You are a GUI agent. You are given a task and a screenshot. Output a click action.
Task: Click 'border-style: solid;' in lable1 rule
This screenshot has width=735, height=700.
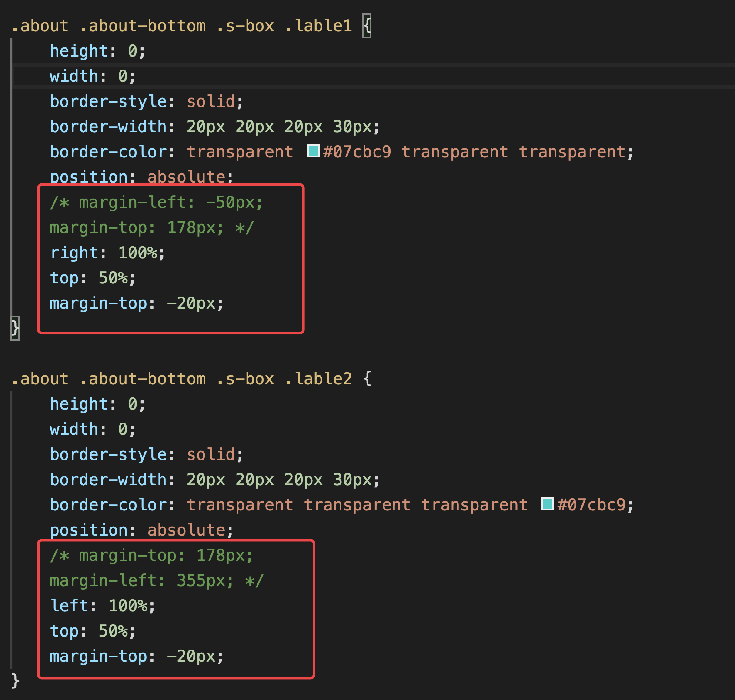tap(147, 101)
